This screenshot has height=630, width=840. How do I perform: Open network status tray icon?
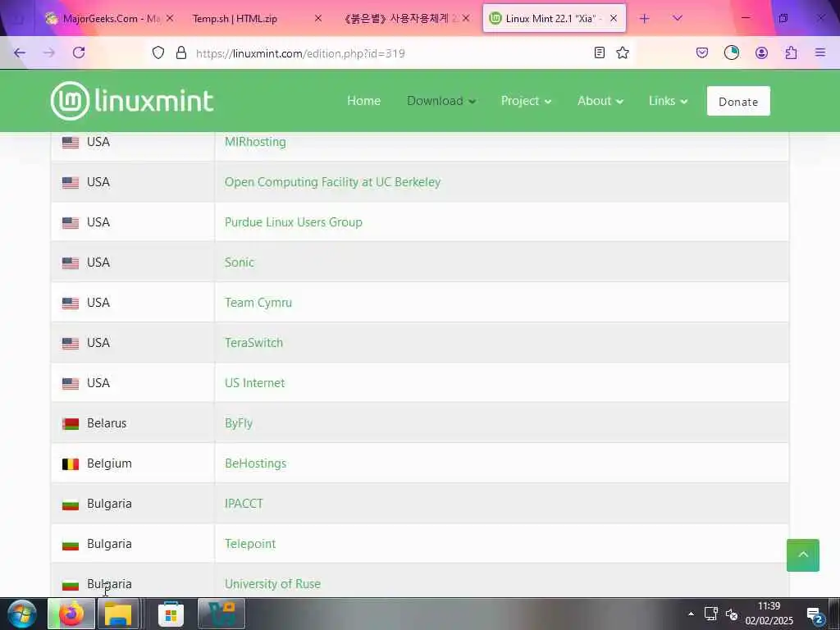coord(711,614)
